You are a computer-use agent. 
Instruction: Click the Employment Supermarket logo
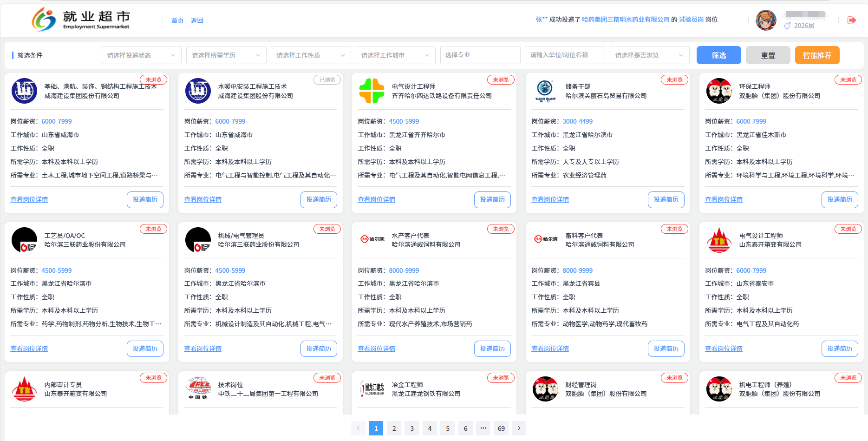[x=81, y=20]
